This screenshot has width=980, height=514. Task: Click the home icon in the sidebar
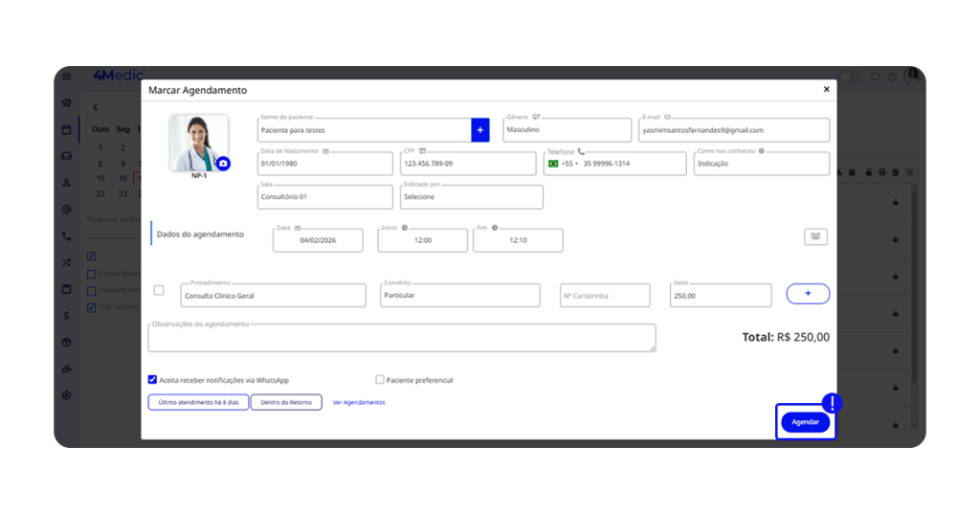tap(66, 102)
